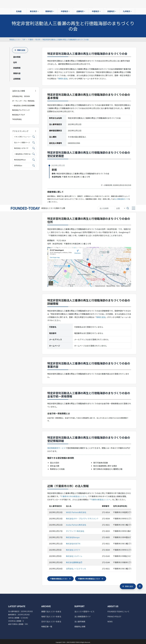Click search icon beside イオンCREソリューション
This screenshot has height=644, width=146.
tap(34, 137)
